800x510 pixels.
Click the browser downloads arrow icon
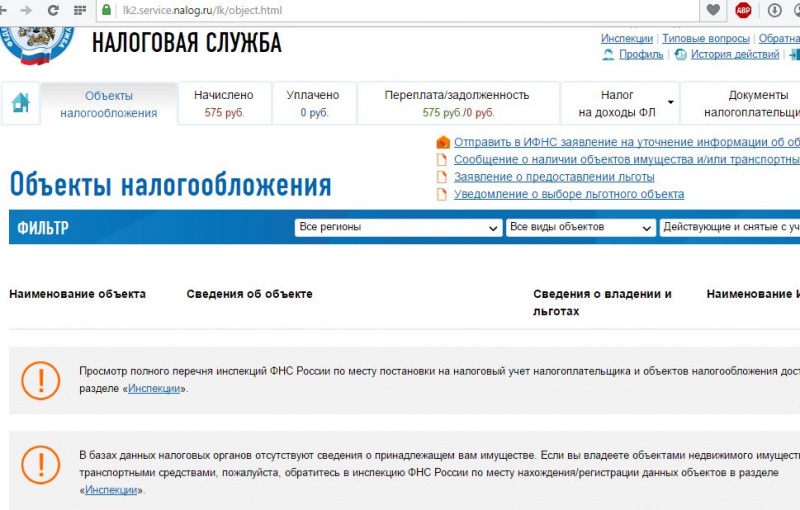[x=774, y=10]
